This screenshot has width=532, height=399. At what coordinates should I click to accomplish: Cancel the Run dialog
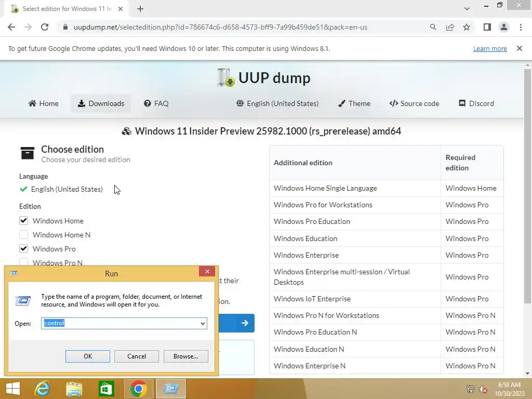pyautogui.click(x=137, y=356)
